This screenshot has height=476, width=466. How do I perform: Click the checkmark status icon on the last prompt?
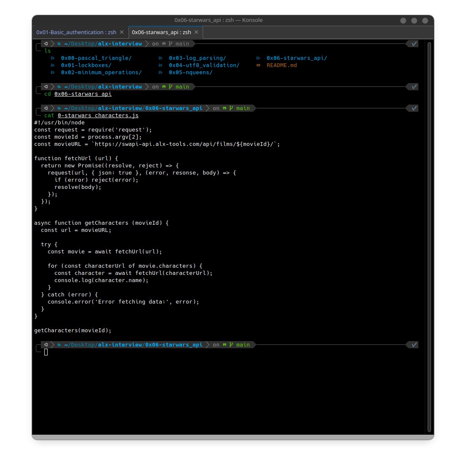(414, 345)
